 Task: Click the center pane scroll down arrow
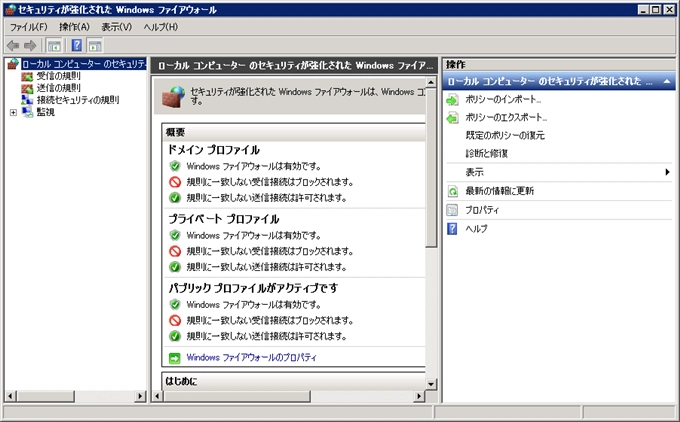(x=431, y=384)
